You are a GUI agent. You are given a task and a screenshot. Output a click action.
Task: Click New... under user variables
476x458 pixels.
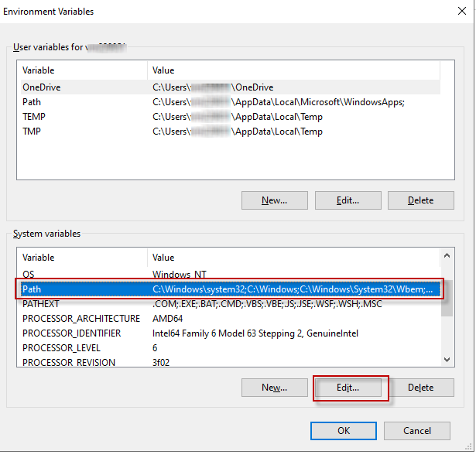pyautogui.click(x=275, y=200)
